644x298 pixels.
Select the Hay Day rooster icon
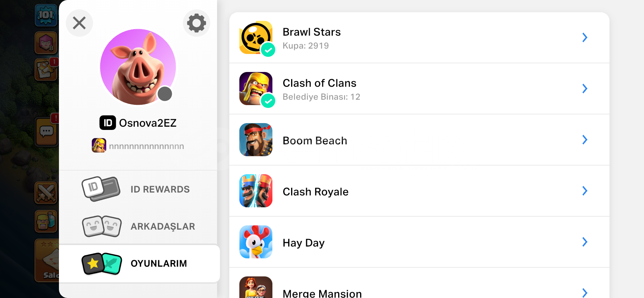[x=256, y=242]
